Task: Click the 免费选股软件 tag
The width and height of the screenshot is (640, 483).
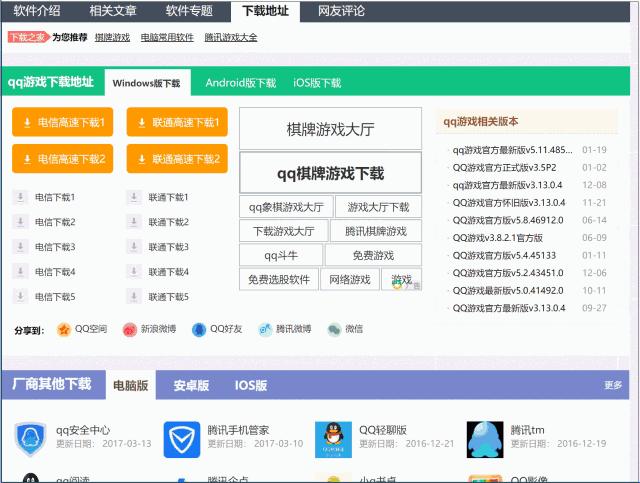Action: tap(279, 280)
